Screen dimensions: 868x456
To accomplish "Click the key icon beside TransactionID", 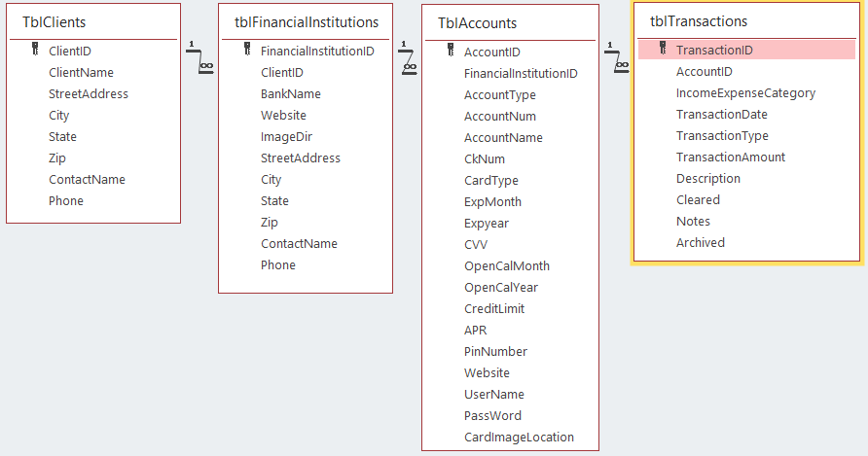I will [663, 49].
